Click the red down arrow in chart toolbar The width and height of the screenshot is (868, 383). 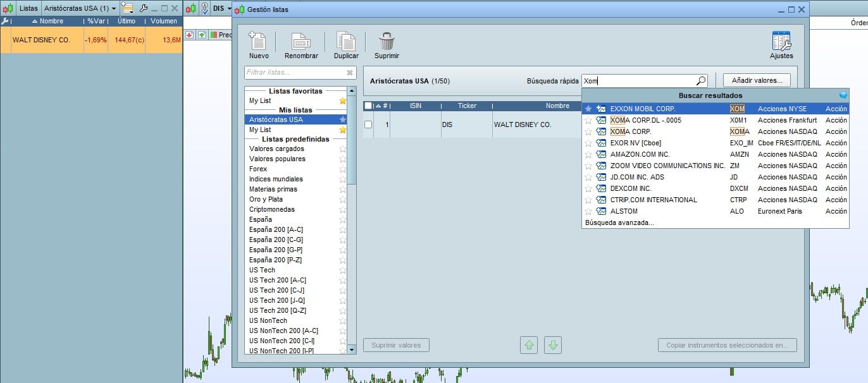[x=189, y=35]
